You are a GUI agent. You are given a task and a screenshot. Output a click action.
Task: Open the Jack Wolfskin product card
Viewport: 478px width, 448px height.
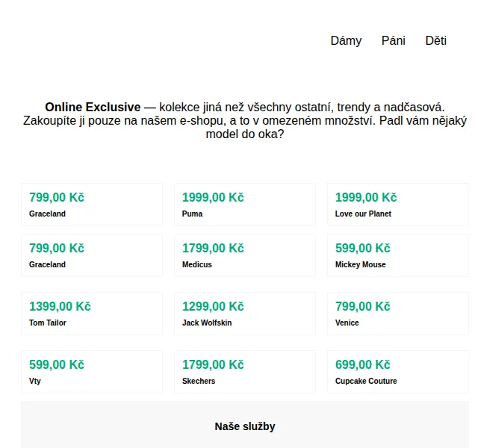click(x=245, y=314)
